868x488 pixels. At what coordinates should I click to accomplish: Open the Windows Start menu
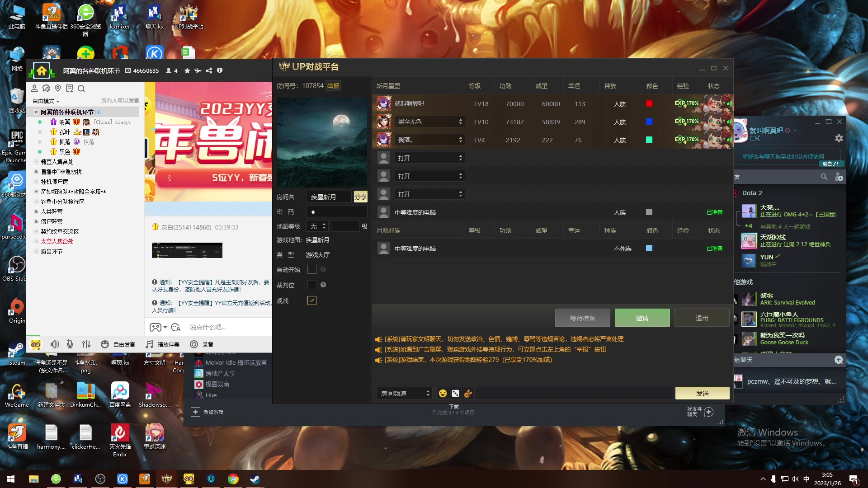(11, 479)
